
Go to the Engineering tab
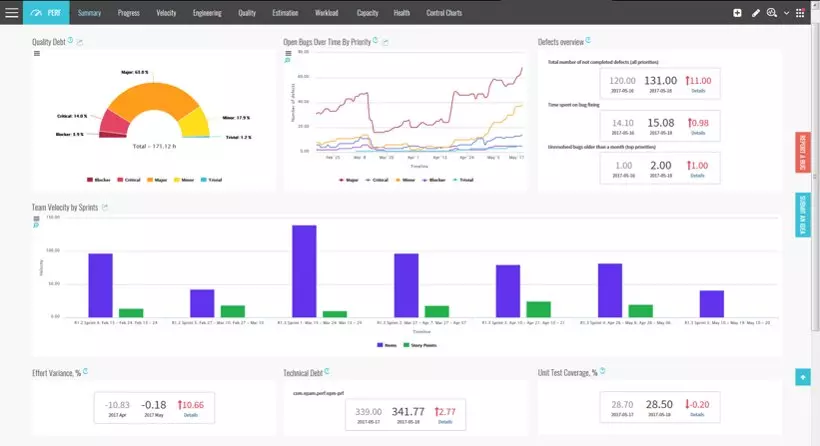[207, 13]
